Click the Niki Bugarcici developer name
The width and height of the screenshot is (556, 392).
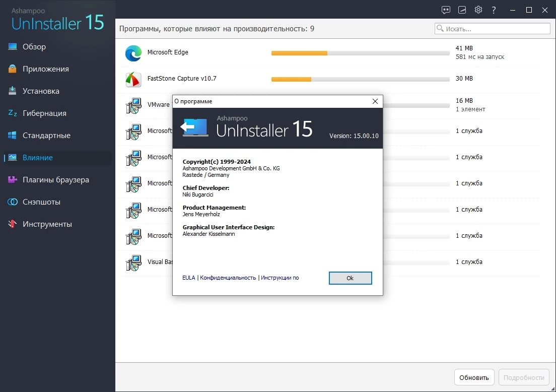(x=198, y=194)
